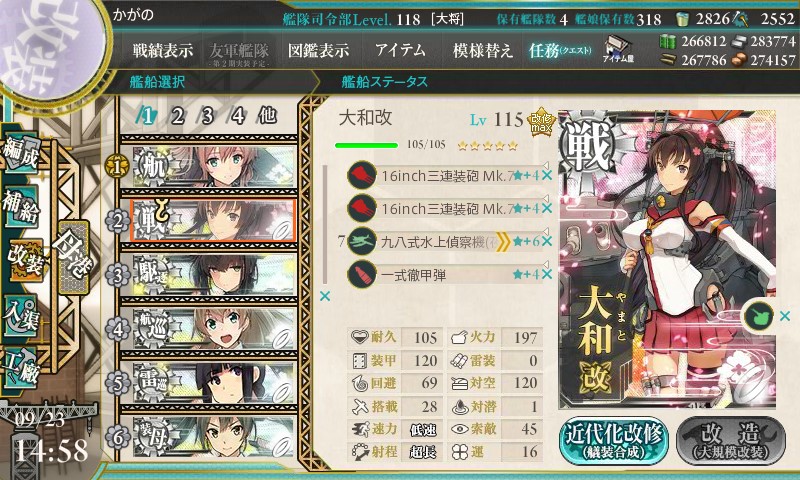This screenshot has height=480, width=800.
Task: Click the 近代化改修 modernization button
Action: [x=614, y=440]
